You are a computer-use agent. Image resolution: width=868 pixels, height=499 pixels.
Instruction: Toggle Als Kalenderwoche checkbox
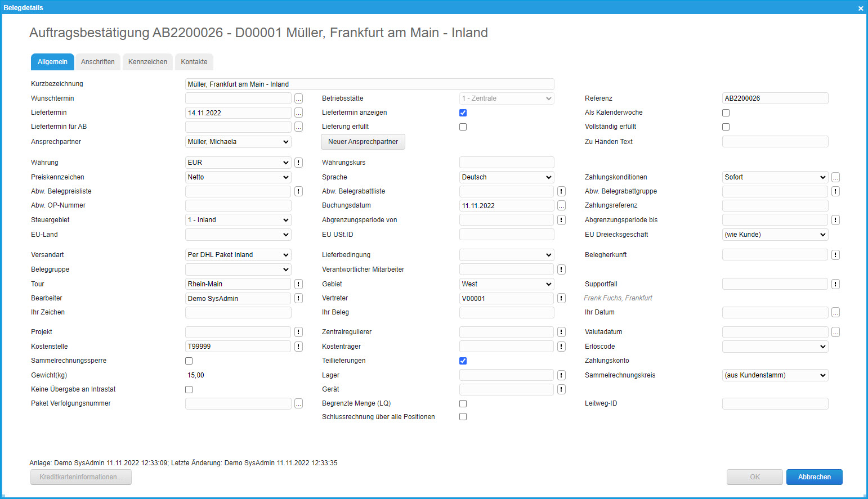[x=726, y=113]
